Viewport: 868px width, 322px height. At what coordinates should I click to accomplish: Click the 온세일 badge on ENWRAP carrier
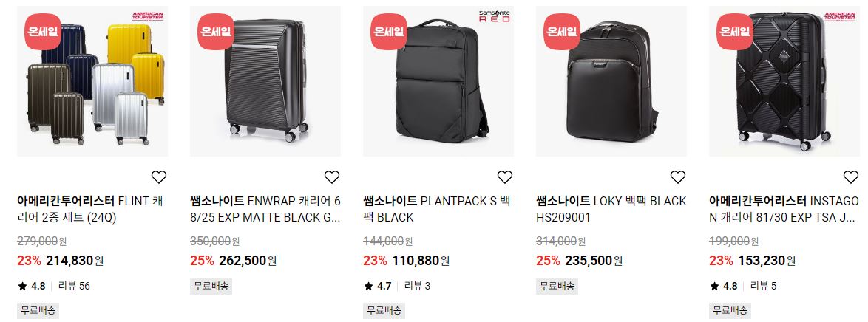(215, 32)
